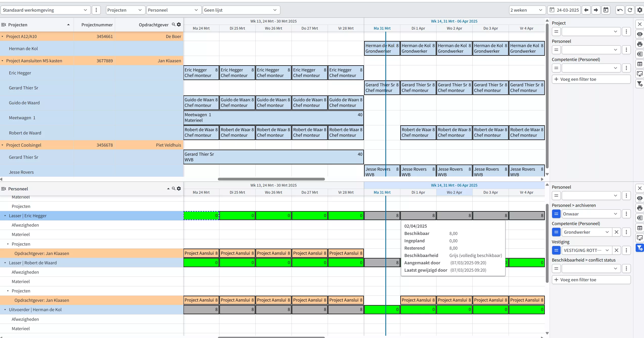Toggle equals operator for Grondwerker competentie filter
This screenshot has height=338, width=644.
[556, 232]
